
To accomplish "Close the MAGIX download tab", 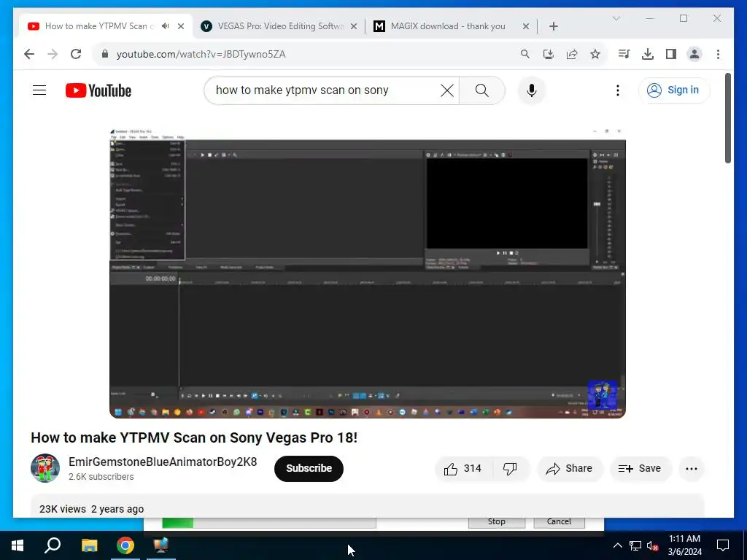I will tap(526, 26).
